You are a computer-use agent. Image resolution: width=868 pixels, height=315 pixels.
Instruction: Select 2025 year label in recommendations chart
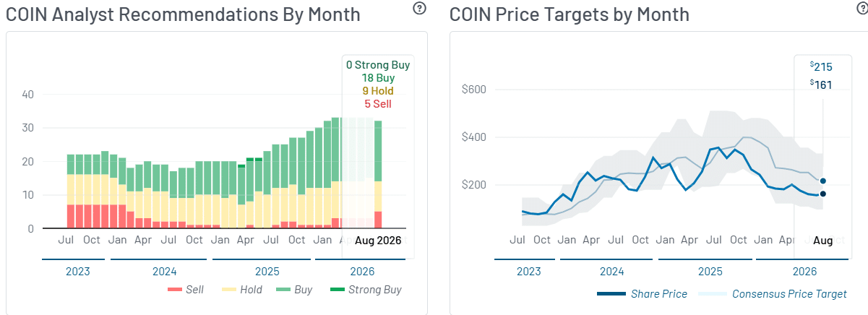[267, 272]
